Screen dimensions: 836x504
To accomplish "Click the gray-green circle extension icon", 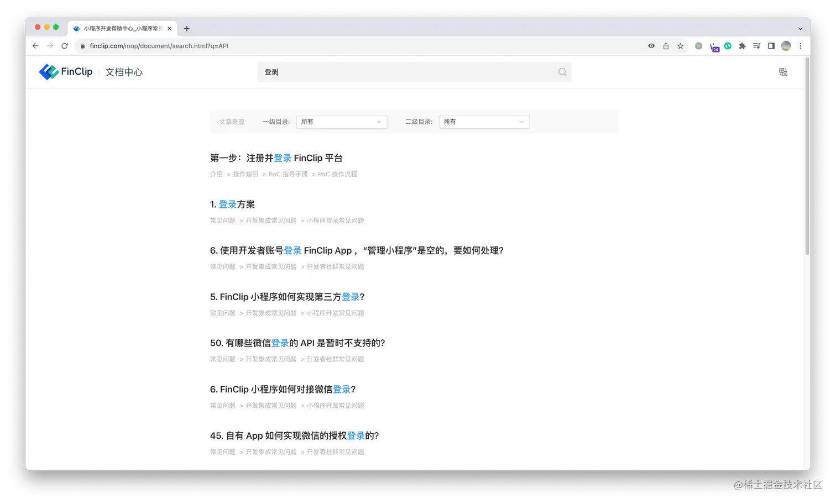I will pos(699,46).
